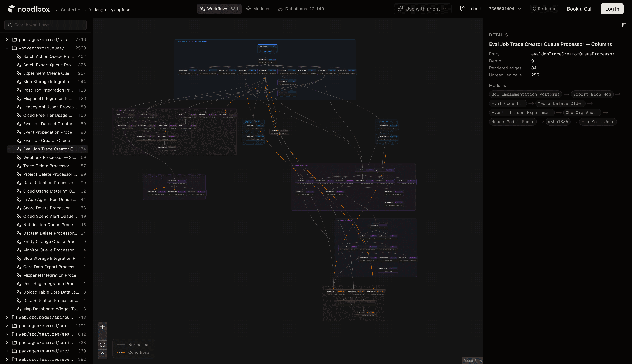This screenshot has width=632, height=364.
Task: Select the Events Traces Experiment module chip
Action: 522,113
